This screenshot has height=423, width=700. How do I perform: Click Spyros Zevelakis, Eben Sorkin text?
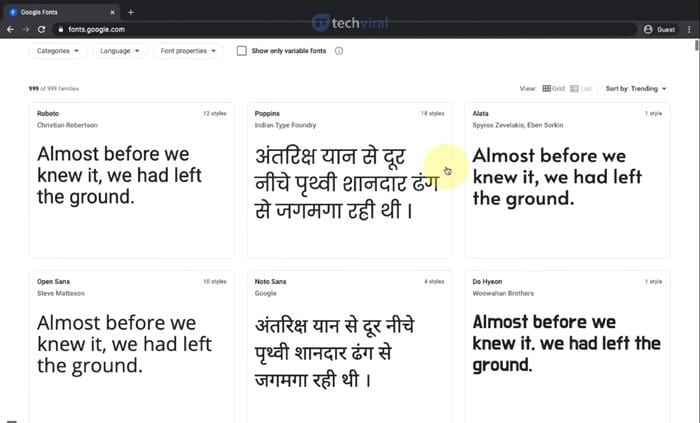[x=518, y=125]
